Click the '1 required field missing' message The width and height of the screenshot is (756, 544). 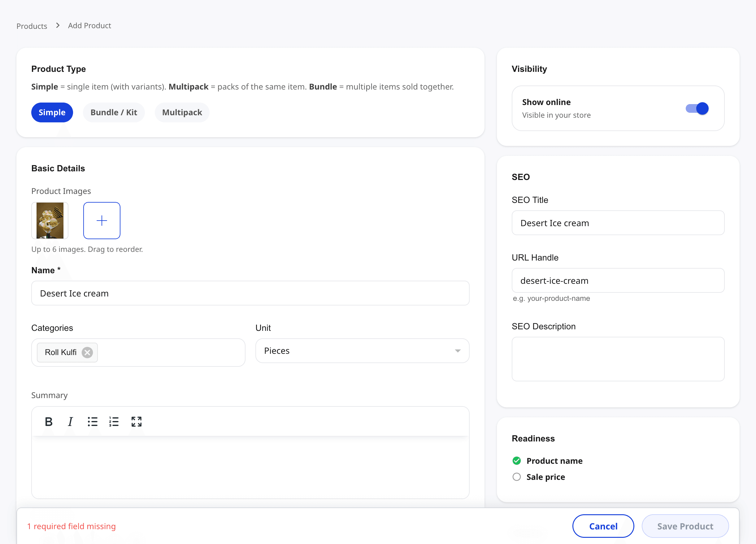71,526
